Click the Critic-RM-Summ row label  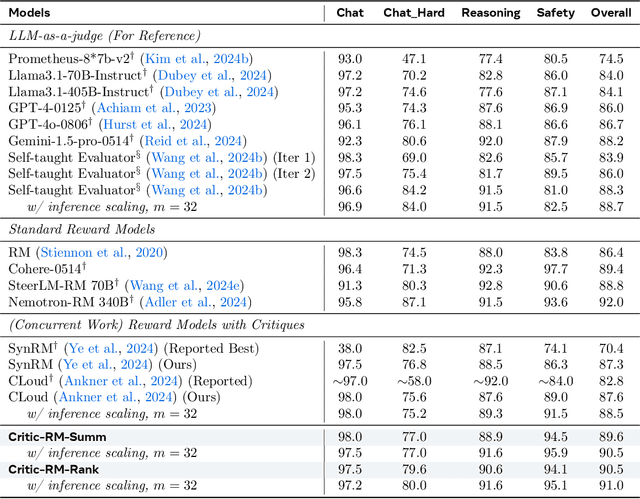pos(57,437)
